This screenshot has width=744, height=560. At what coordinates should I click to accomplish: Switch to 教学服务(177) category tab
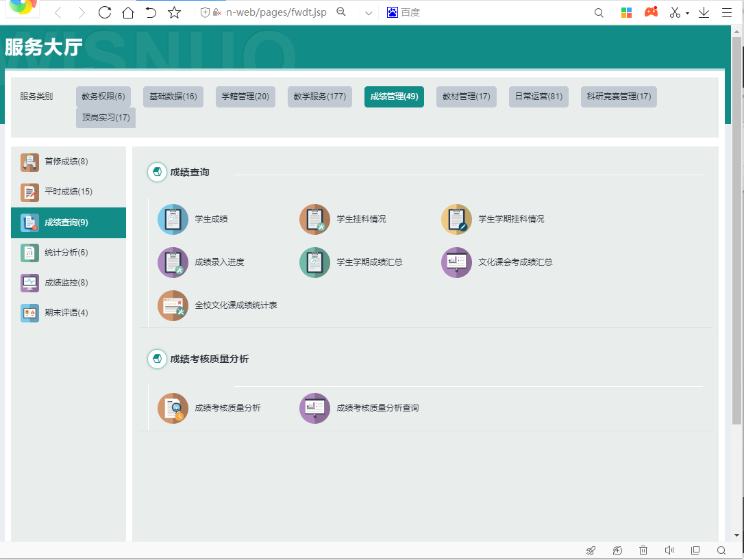319,97
